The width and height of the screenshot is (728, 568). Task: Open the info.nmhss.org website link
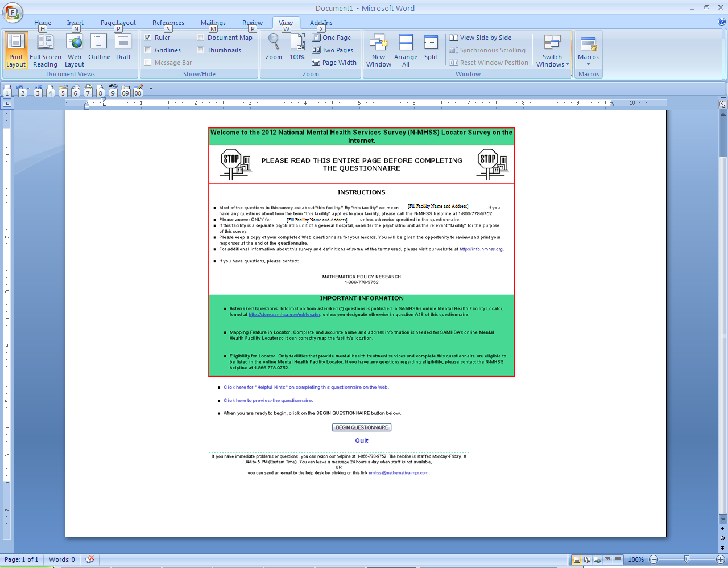pos(481,249)
